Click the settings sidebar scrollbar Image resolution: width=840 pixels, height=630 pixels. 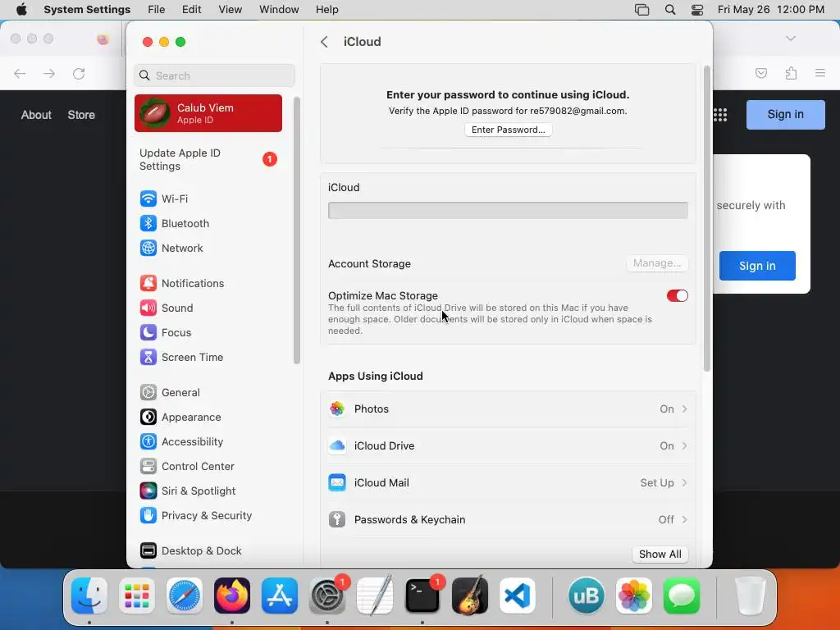point(297,231)
